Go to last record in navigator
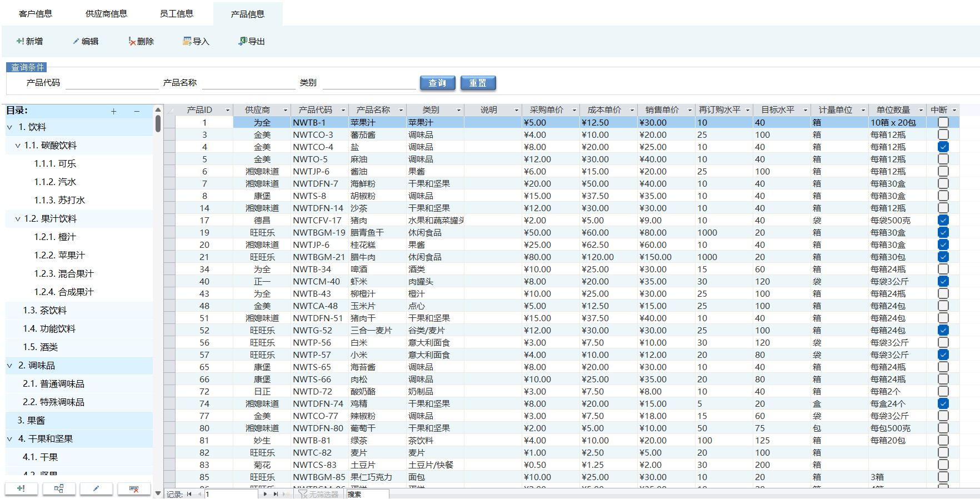Screen dimensions: 980x499 (x=276, y=494)
